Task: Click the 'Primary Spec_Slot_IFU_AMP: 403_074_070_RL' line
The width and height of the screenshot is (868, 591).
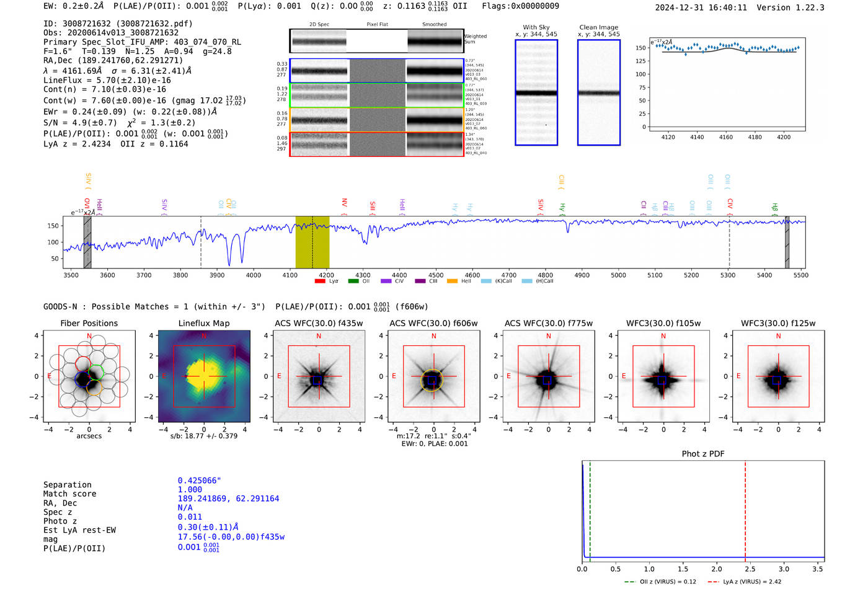Action: pos(143,42)
